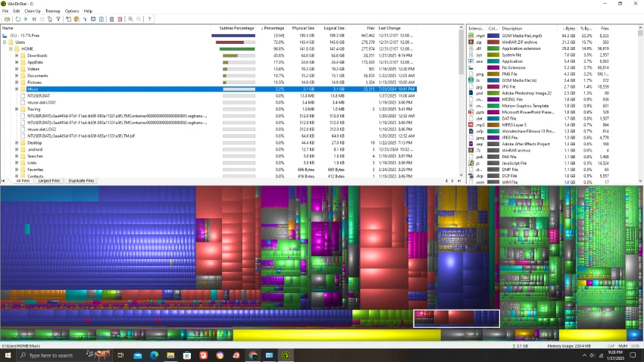Expand the AppData folder node

tap(17, 62)
